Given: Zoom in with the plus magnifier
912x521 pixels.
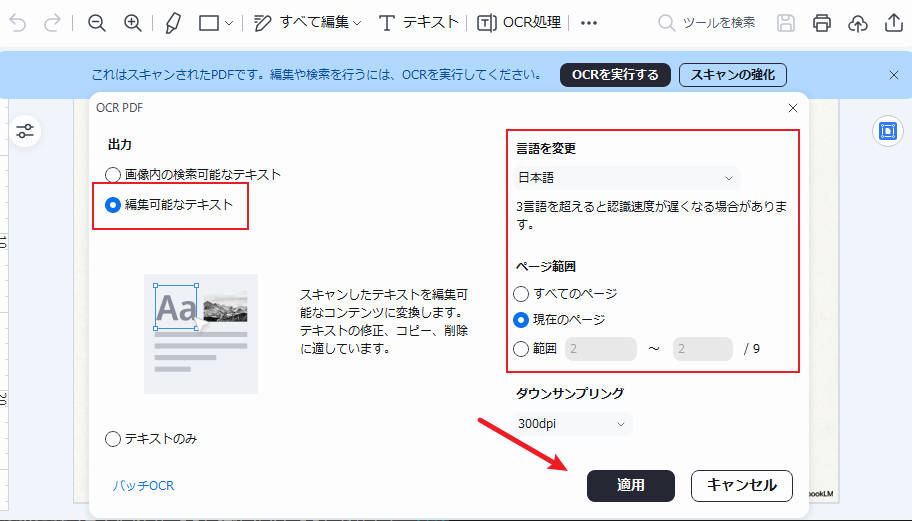Looking at the screenshot, I should 133,23.
